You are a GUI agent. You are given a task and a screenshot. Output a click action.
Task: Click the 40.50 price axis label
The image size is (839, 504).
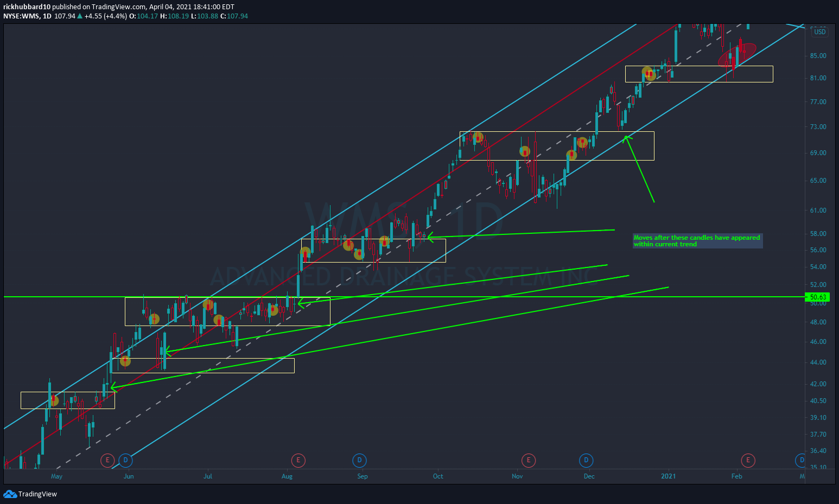[818, 401]
